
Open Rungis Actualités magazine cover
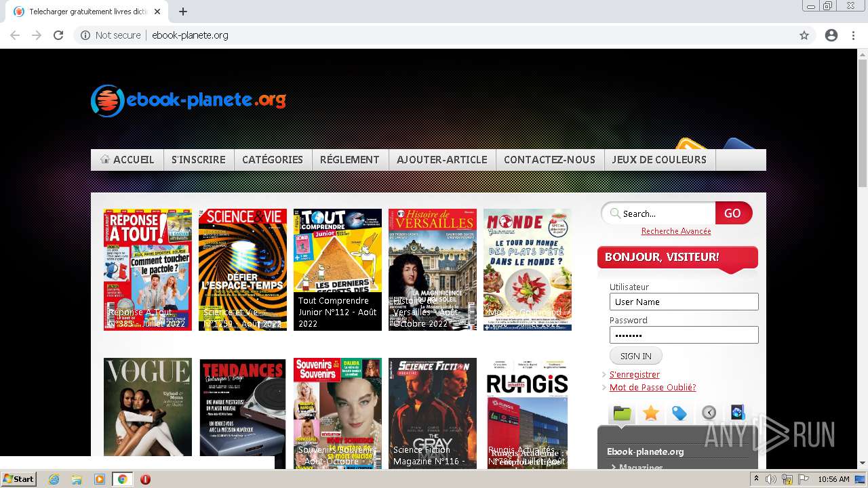pyautogui.click(x=528, y=412)
